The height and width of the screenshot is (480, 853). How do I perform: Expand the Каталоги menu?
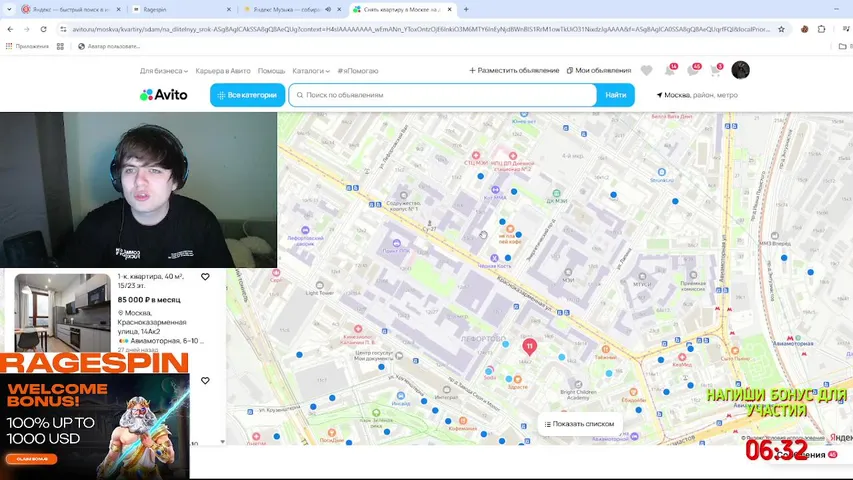pyautogui.click(x=311, y=71)
